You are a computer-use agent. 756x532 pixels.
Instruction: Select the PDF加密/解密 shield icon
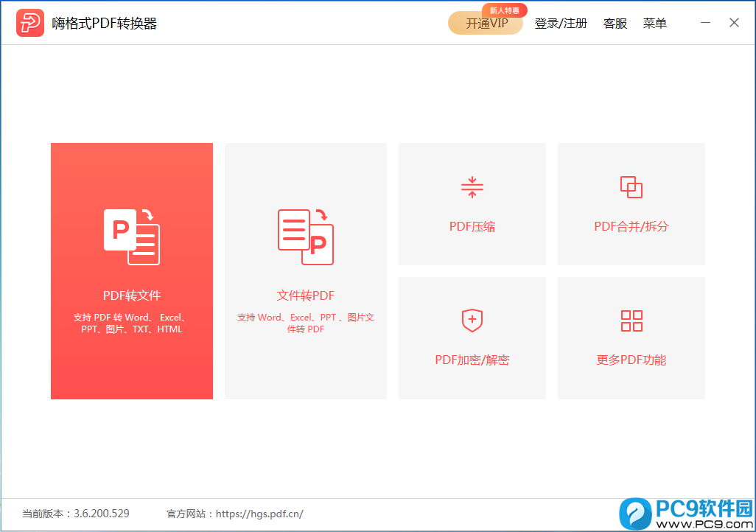point(472,321)
